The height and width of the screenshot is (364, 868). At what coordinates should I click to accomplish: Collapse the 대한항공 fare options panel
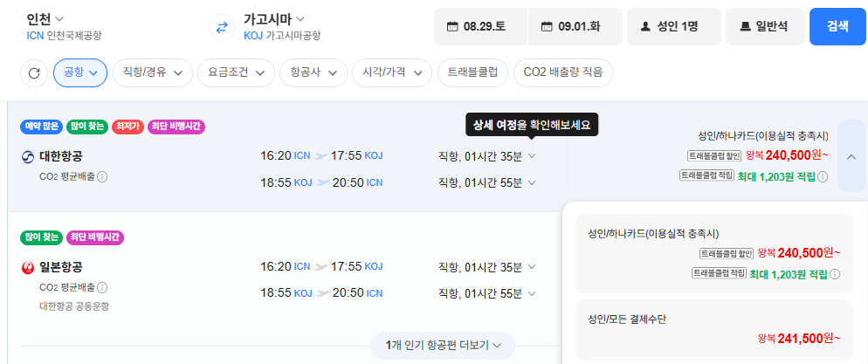[x=851, y=156]
